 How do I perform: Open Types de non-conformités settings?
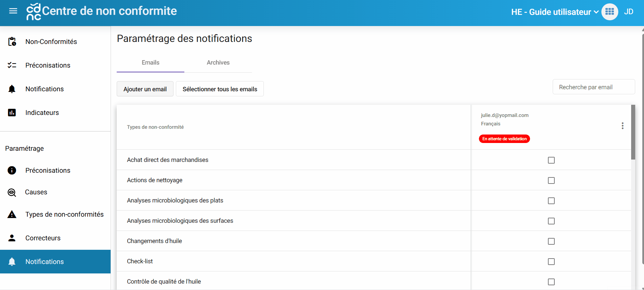point(55,214)
